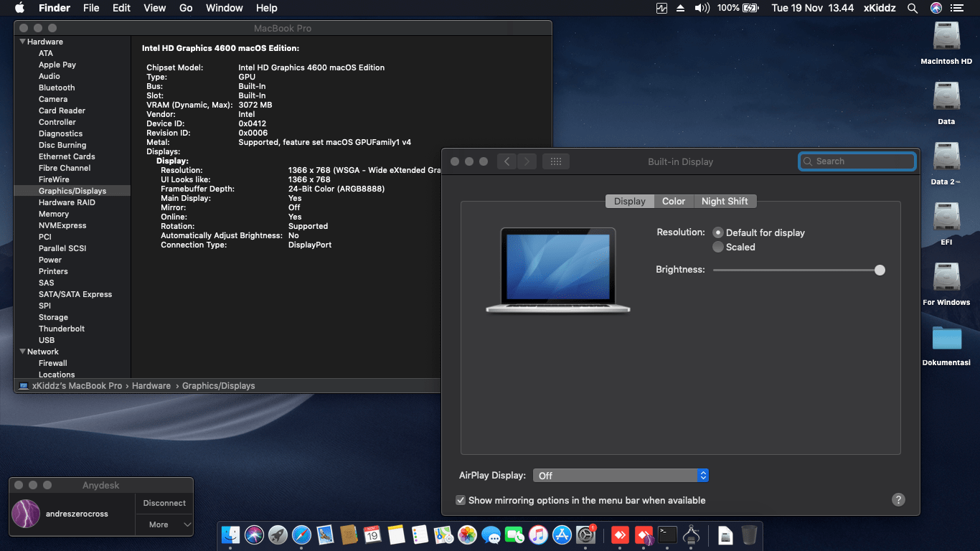Select the Default for display option
The image size is (980, 551).
718,232
